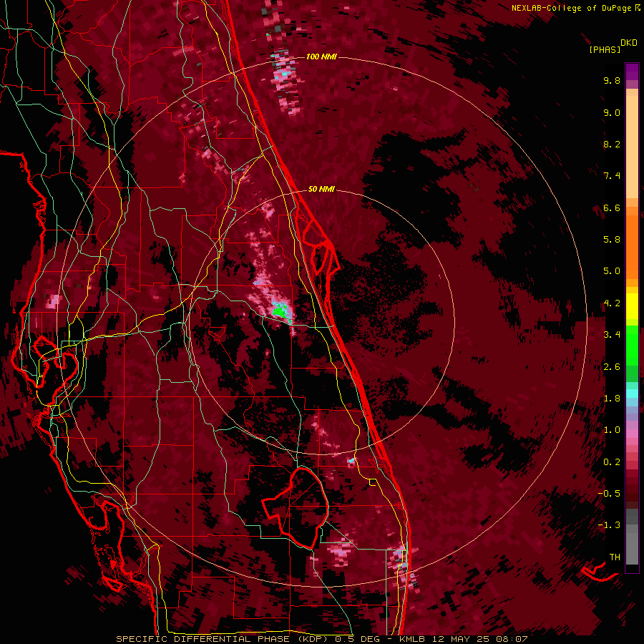This screenshot has width=644, height=644.
Task: Click the -0.5 scale value
Action: tap(609, 494)
